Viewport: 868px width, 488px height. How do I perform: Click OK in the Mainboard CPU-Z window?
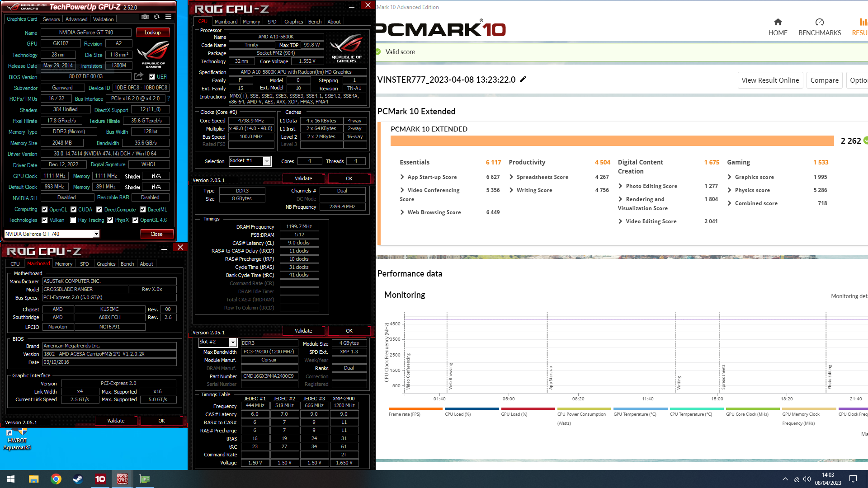[161, 421]
